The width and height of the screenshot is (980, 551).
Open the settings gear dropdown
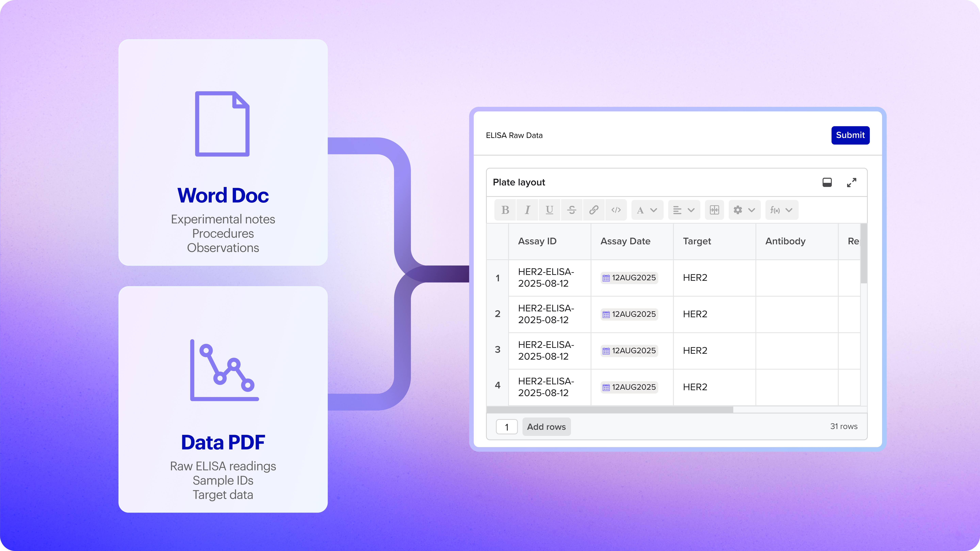pyautogui.click(x=744, y=210)
